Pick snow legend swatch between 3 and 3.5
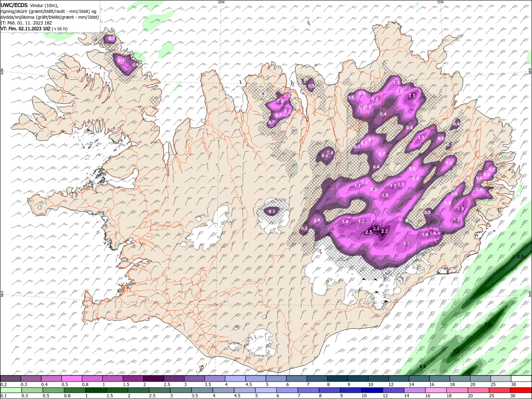 [x=194, y=379]
